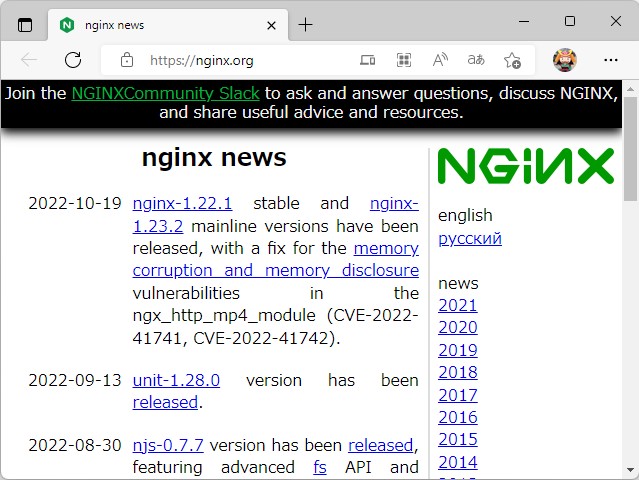Image resolution: width=639 pixels, height=480 pixels.
Task: View site info via the lock icon
Action: tap(127, 60)
